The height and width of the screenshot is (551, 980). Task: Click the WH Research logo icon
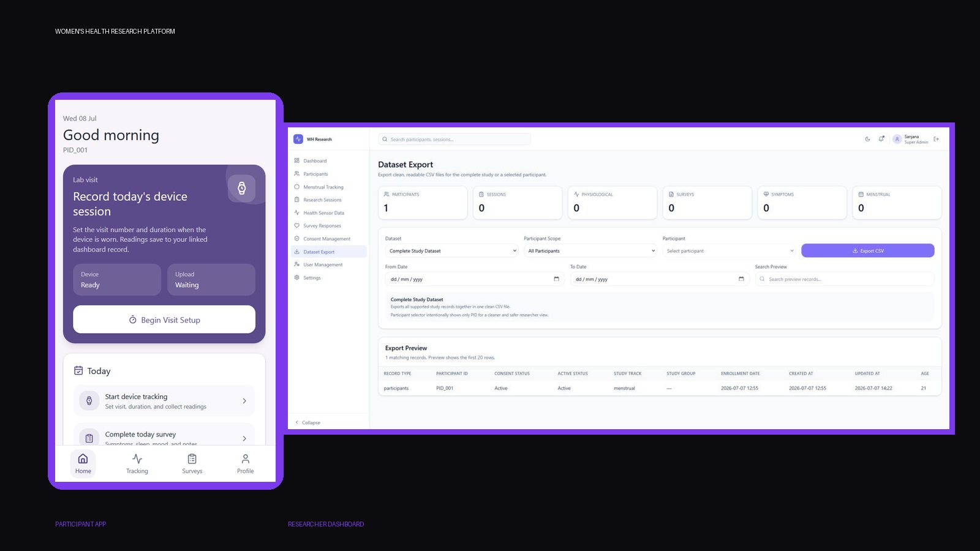coord(298,139)
